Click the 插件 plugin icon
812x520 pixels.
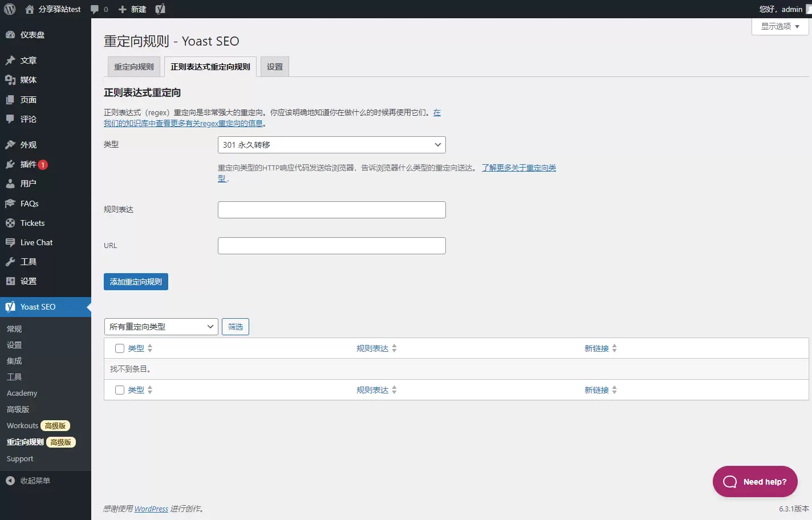click(x=10, y=164)
